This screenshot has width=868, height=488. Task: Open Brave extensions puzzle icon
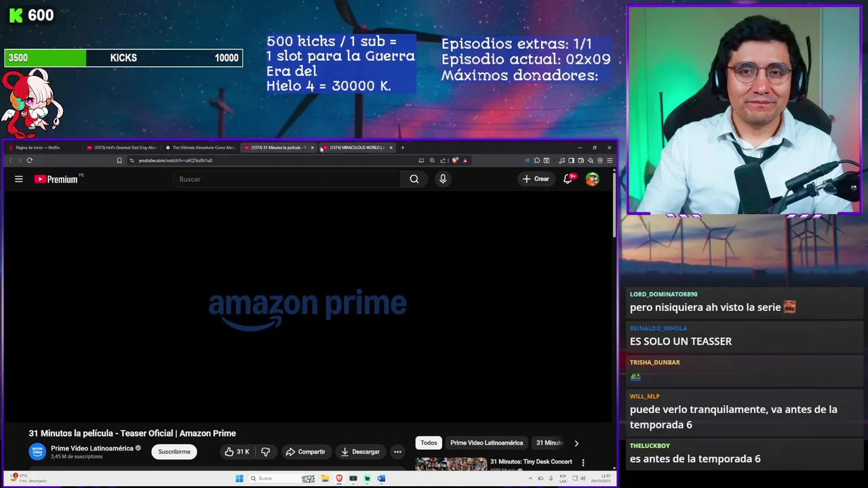536,161
